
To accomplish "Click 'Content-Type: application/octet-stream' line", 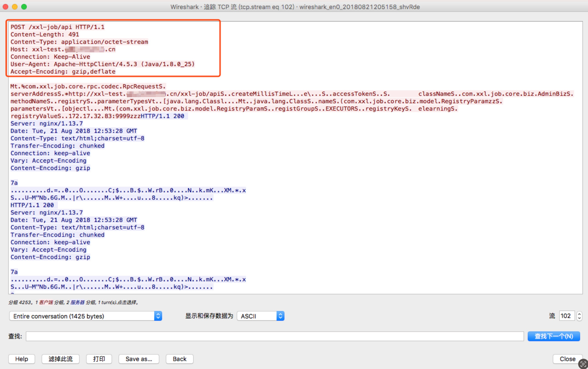I will pyautogui.click(x=79, y=42).
